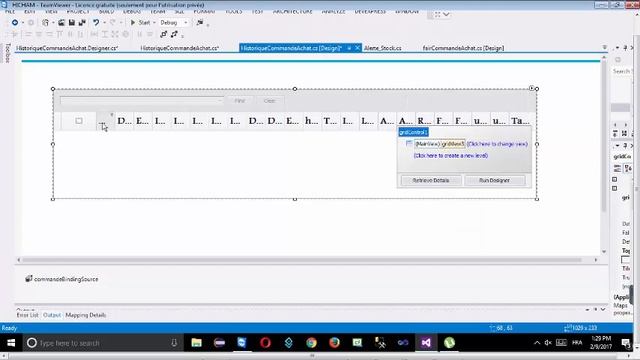Close the active HistoriqueCommandeAchat.cs [Design] tab
The width and height of the screenshot is (640, 360).
(357, 48)
